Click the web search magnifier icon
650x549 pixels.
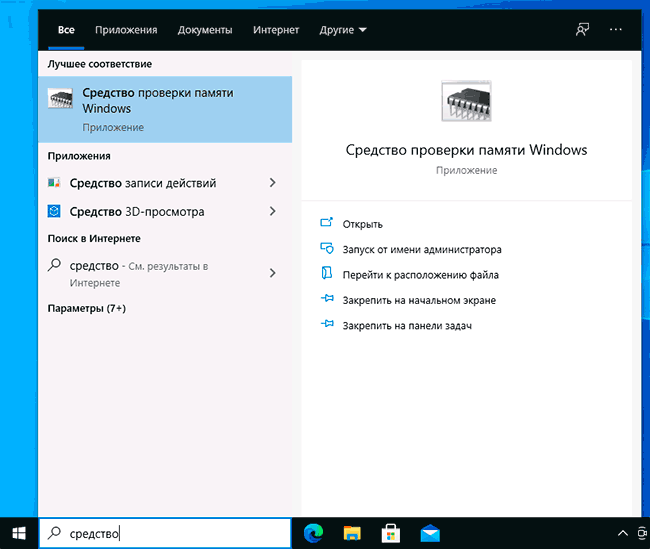point(54,265)
